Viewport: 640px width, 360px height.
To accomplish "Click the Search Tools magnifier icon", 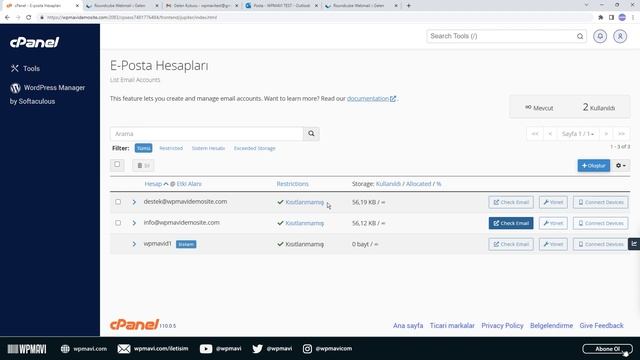I will tap(580, 36).
